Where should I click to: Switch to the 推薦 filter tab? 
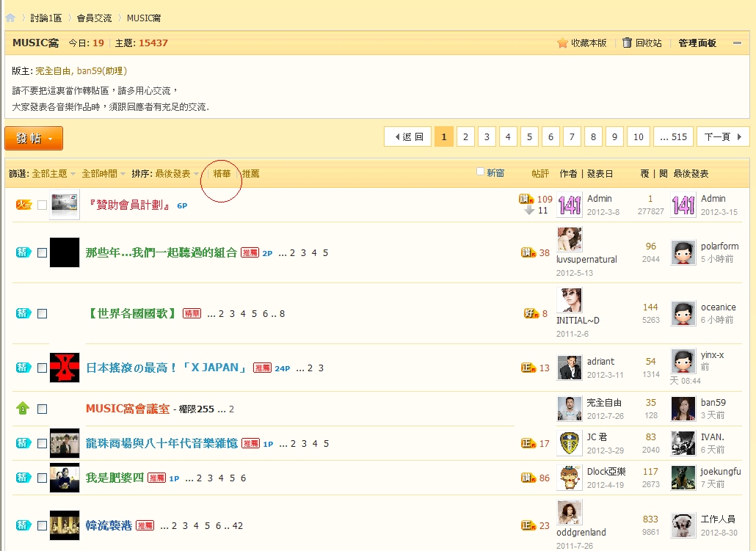coord(251,174)
